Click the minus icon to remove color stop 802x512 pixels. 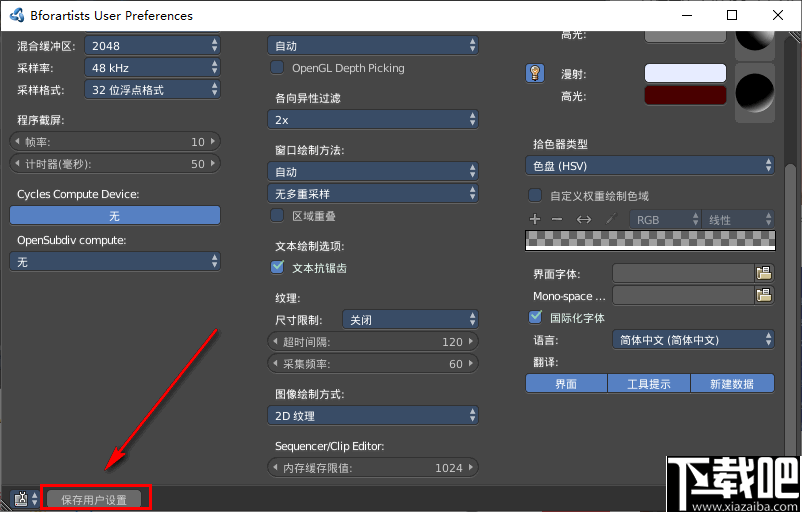[557, 219]
